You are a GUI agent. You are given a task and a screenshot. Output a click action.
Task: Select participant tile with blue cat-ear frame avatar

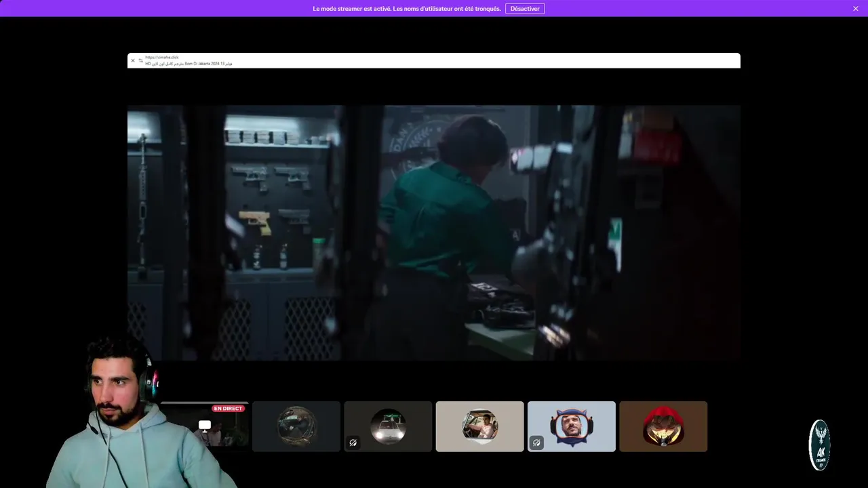coord(572,426)
